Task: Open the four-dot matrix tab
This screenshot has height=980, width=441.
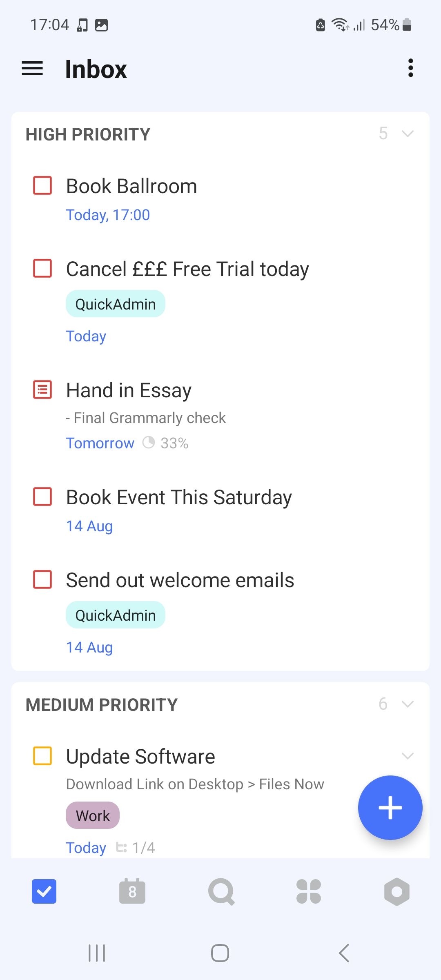Action: tap(309, 891)
